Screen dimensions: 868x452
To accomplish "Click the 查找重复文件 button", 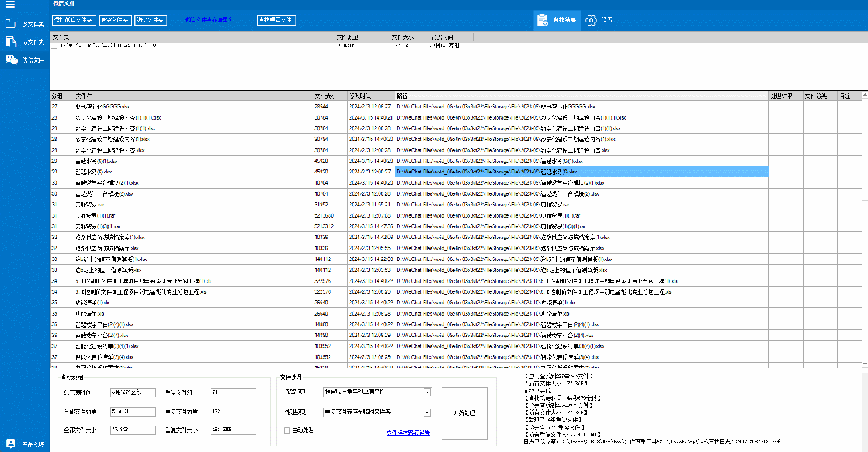I will tap(276, 20).
